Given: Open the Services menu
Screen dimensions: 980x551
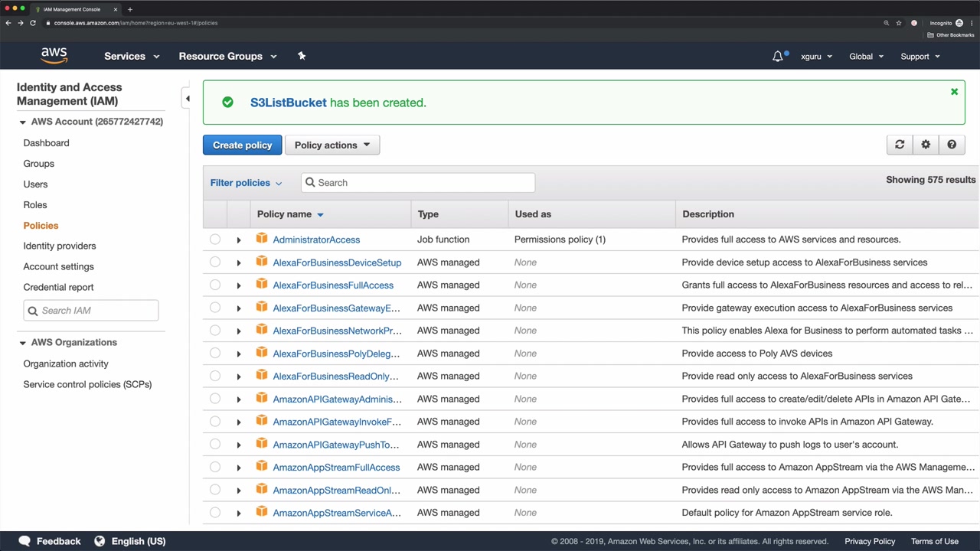Looking at the screenshot, I should coord(132,56).
